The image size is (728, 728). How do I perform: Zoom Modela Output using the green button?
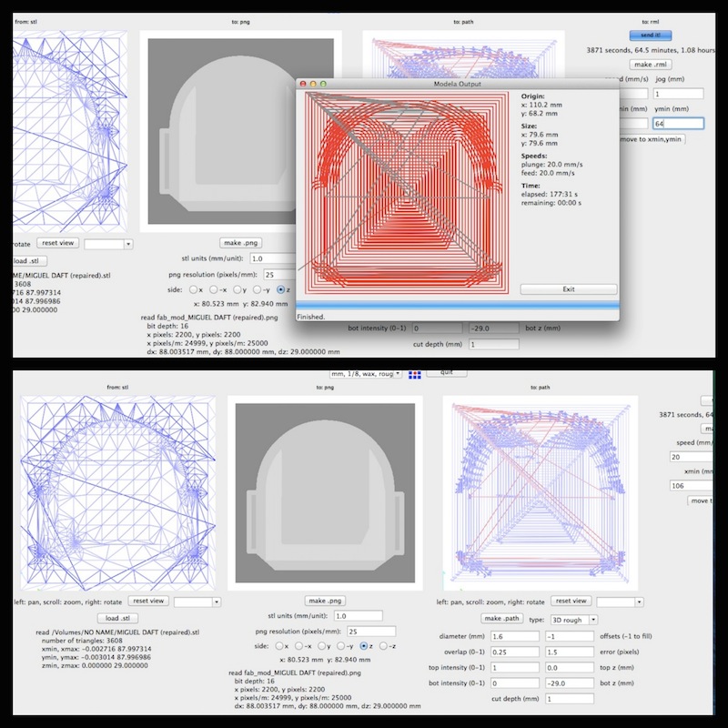tap(323, 84)
